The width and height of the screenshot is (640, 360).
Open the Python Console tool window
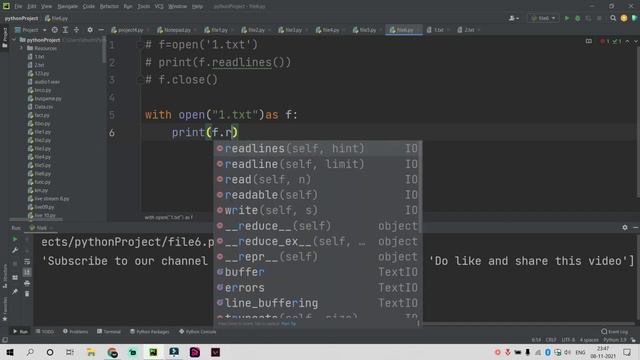point(198,331)
